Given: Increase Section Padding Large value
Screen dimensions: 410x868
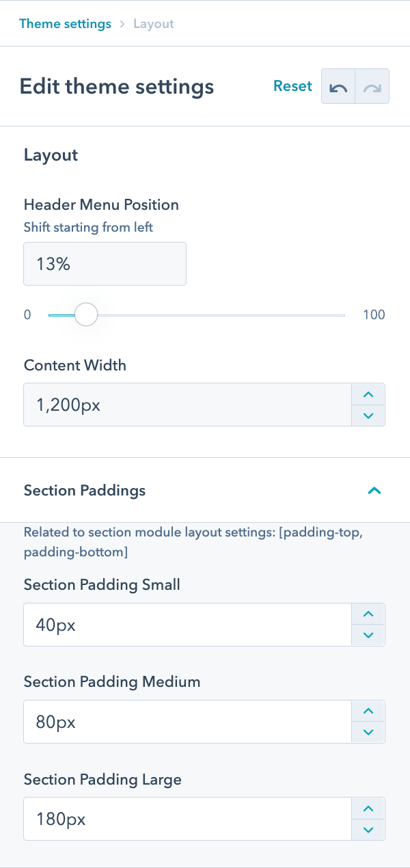Looking at the screenshot, I should pos(368,809).
